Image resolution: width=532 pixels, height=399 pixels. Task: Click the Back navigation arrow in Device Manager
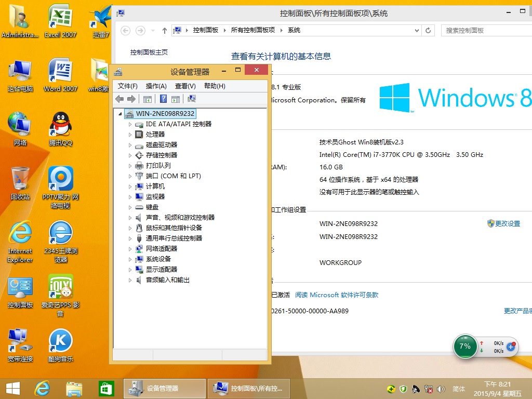tap(119, 99)
